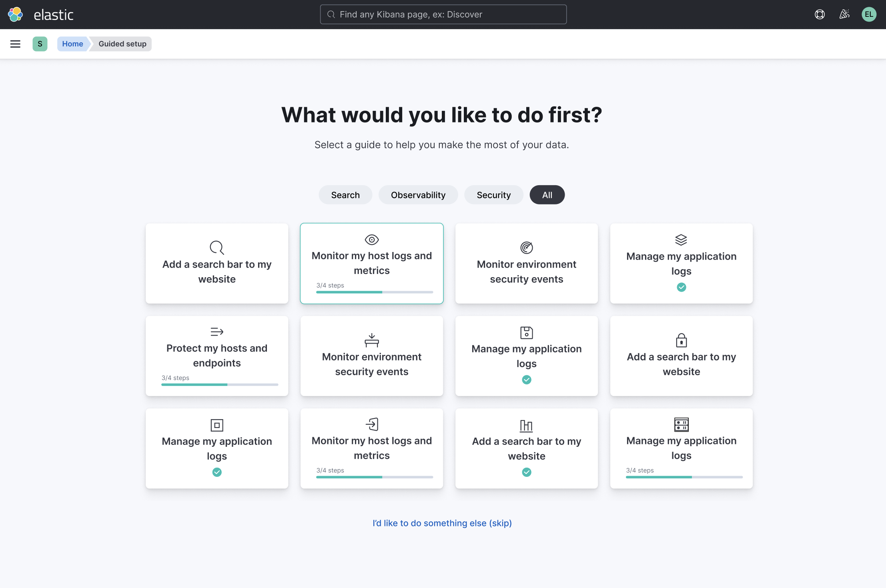Open the newsfeed celebration icon
Viewport: 886px width, 588px height.
844,14
